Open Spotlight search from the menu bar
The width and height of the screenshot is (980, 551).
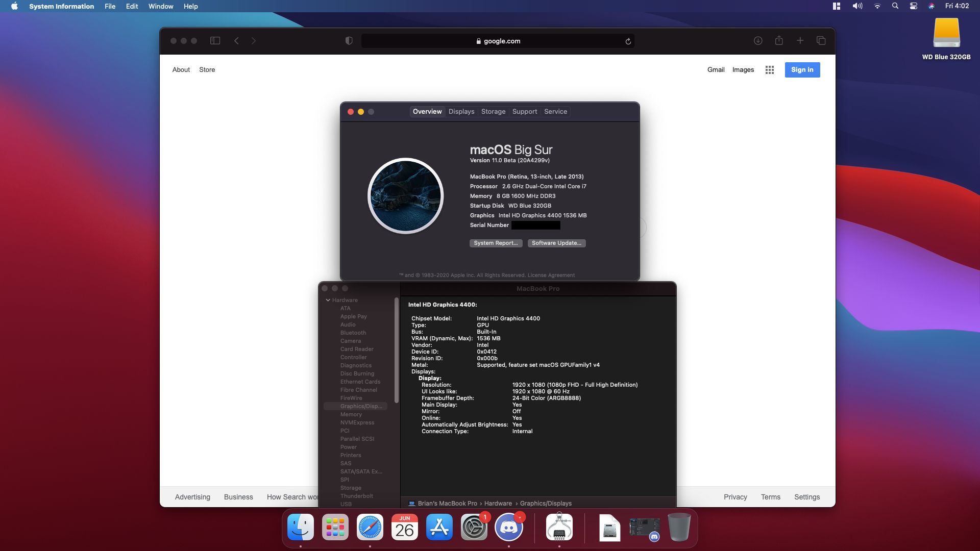point(895,6)
